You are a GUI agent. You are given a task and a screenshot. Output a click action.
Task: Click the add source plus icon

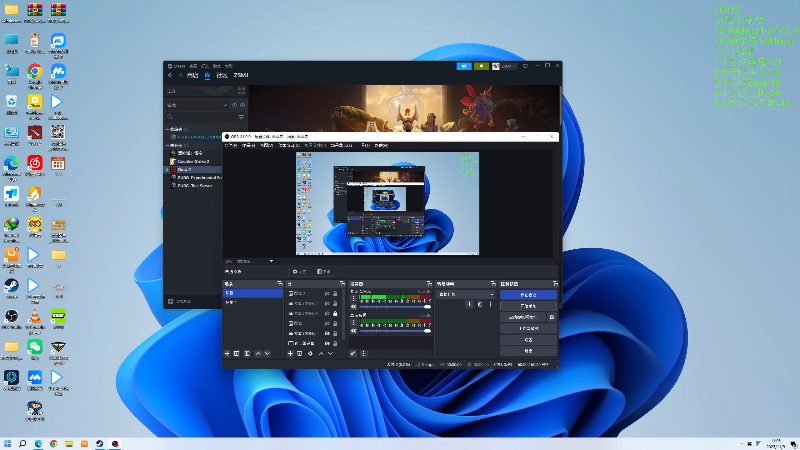coord(291,354)
